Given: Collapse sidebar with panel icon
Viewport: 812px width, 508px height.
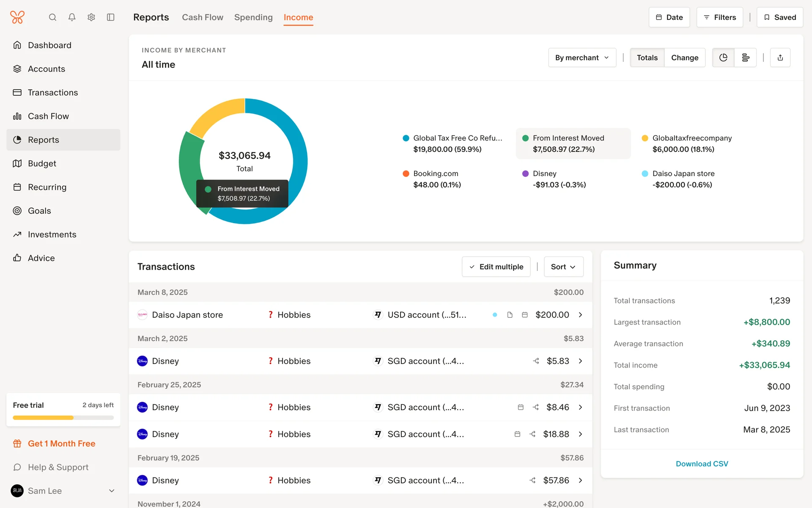Looking at the screenshot, I should click(111, 17).
